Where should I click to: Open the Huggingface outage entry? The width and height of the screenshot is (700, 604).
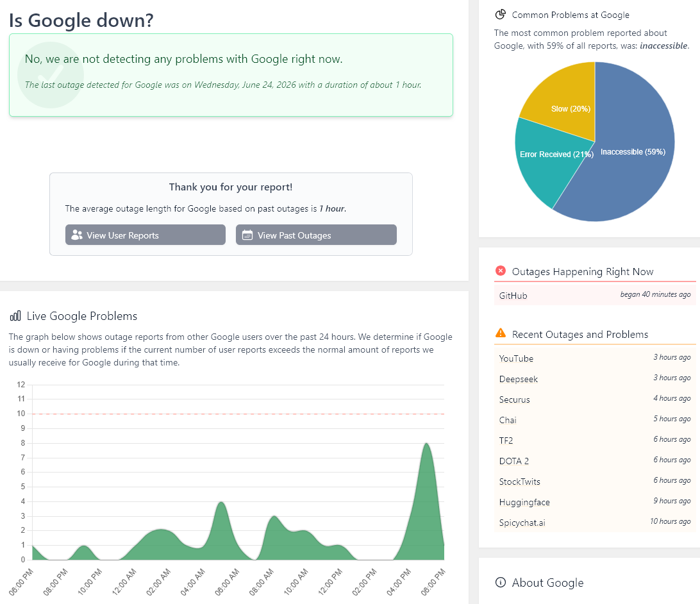pyautogui.click(x=595, y=502)
